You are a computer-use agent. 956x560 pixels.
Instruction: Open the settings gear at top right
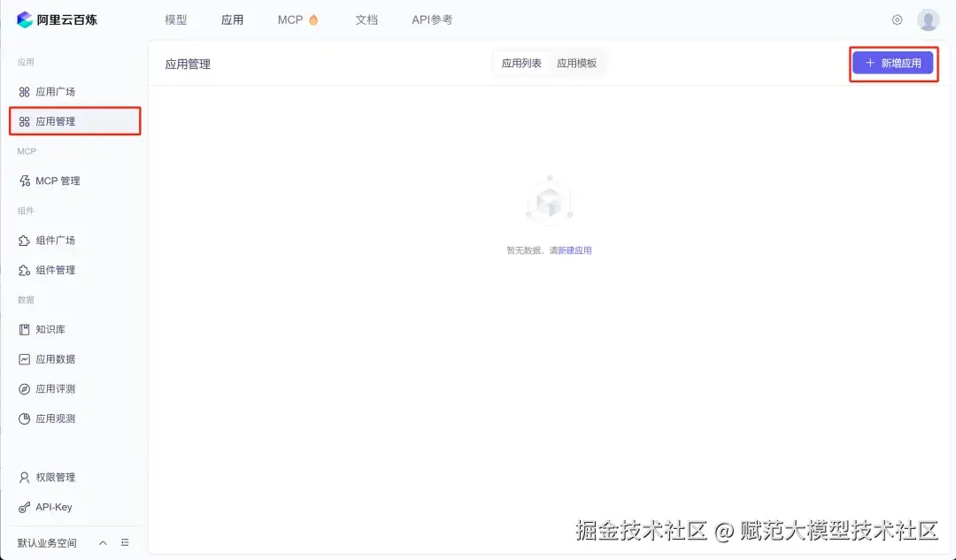[897, 19]
